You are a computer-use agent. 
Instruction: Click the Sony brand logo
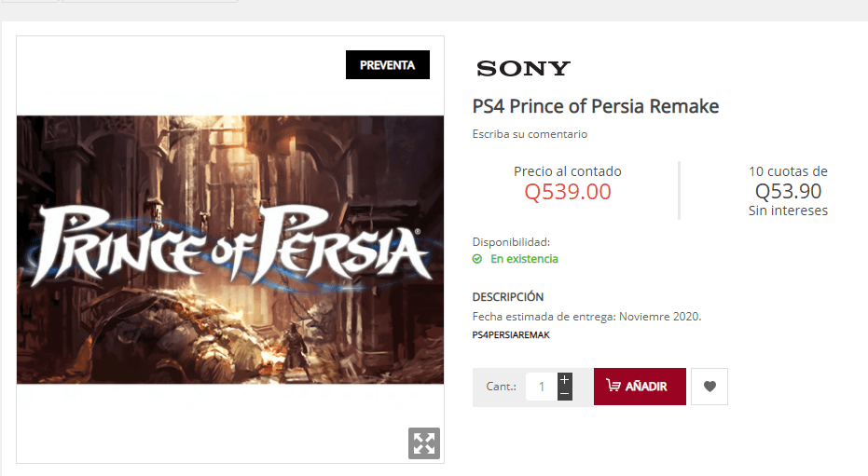coord(523,69)
